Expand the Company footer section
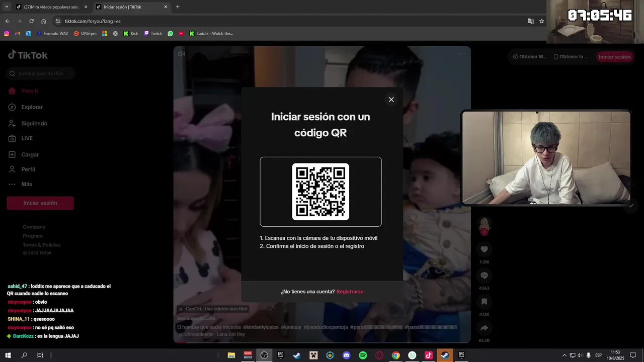Viewport: 644px width, 362px height. click(x=34, y=227)
